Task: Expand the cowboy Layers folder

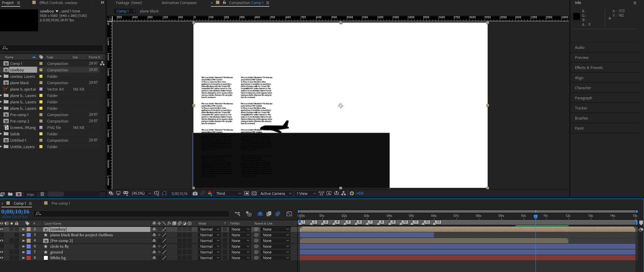Action: (1, 76)
